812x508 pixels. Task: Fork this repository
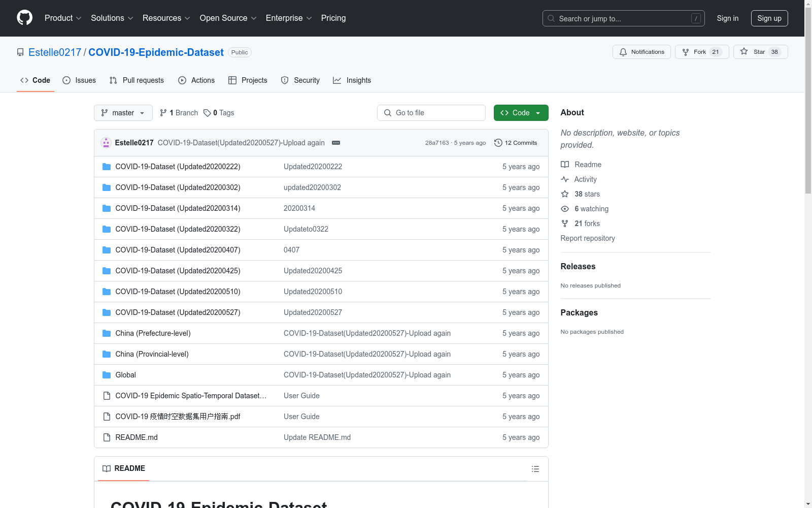click(702, 52)
